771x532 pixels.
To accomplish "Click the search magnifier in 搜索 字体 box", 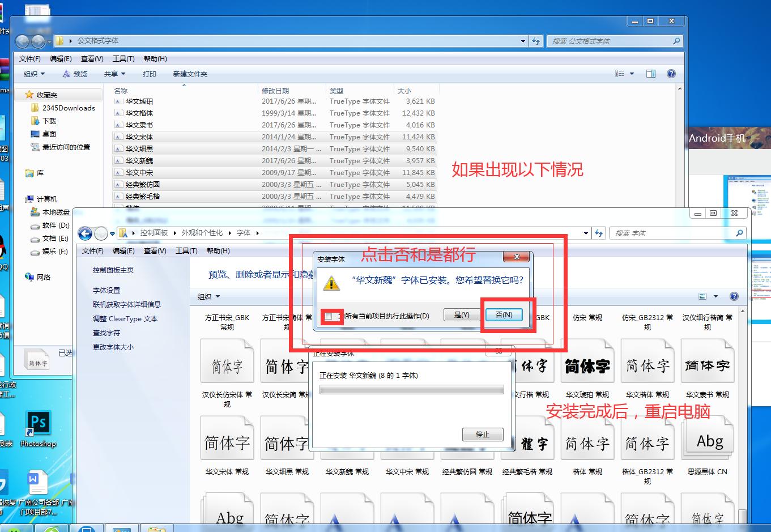I will pos(739,233).
